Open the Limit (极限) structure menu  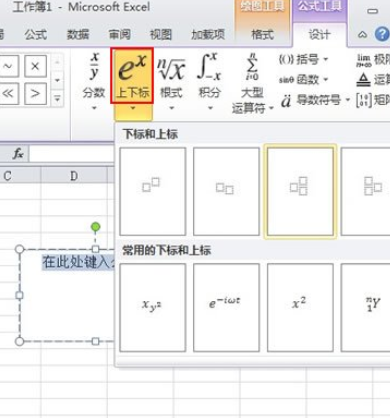point(373,60)
